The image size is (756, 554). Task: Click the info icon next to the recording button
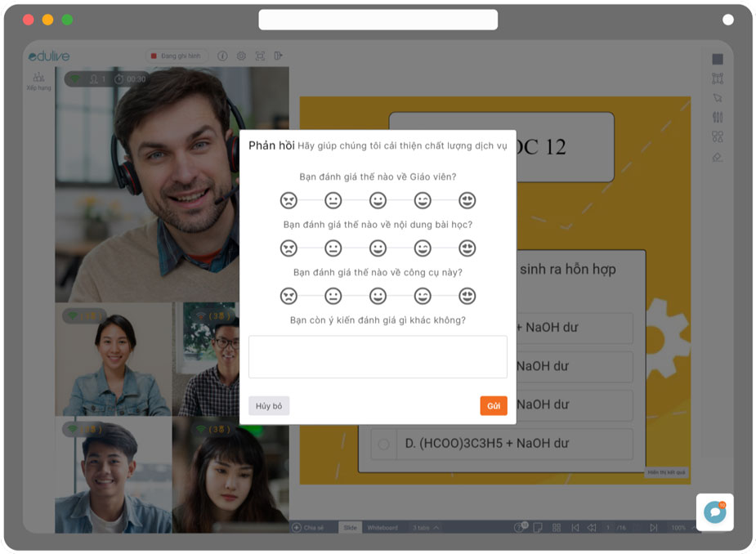click(223, 56)
